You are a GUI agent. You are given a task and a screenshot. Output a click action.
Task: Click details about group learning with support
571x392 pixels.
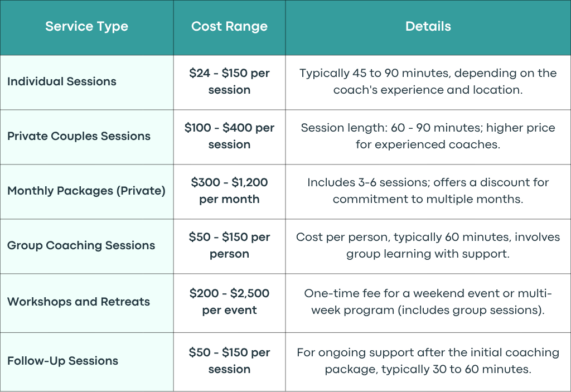(x=428, y=245)
